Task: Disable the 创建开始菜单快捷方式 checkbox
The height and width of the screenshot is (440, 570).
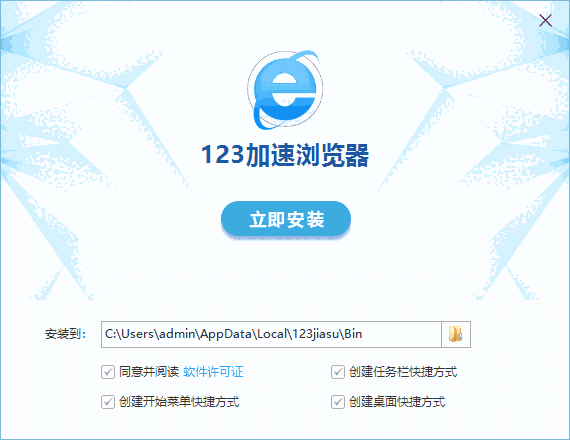Action: tap(108, 402)
